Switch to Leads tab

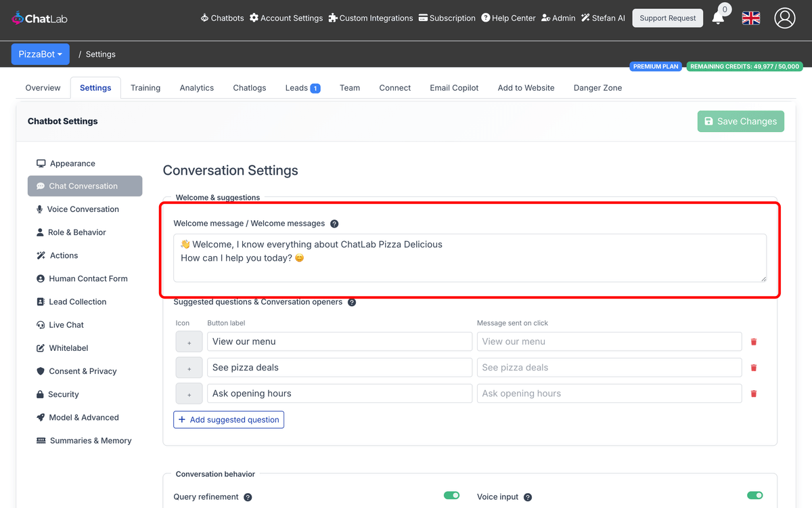click(x=302, y=88)
